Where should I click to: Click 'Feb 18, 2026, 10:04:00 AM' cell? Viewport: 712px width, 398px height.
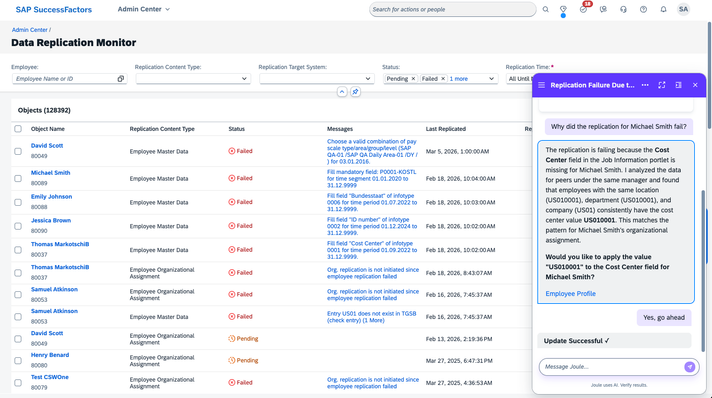pyautogui.click(x=460, y=179)
